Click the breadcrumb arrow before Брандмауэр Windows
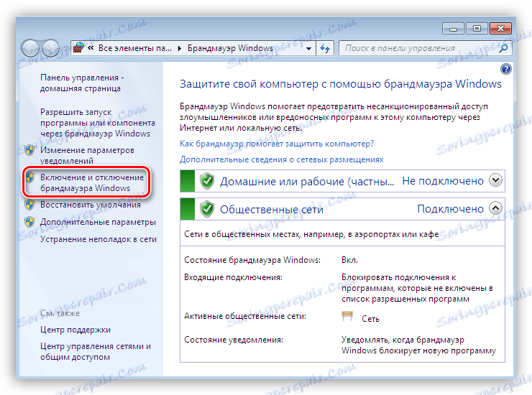The height and width of the screenshot is (395, 532). pyautogui.click(x=180, y=49)
